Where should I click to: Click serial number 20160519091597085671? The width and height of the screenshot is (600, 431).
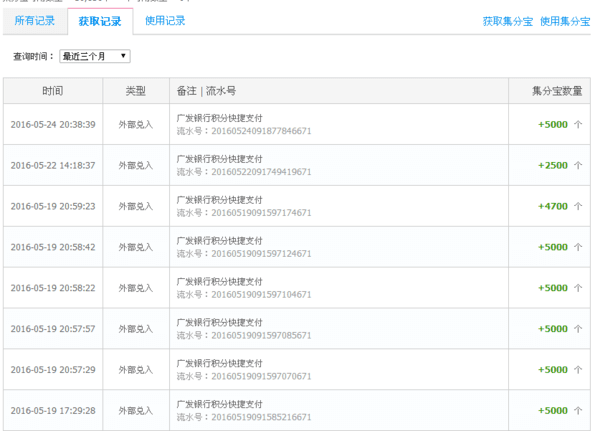(261, 335)
